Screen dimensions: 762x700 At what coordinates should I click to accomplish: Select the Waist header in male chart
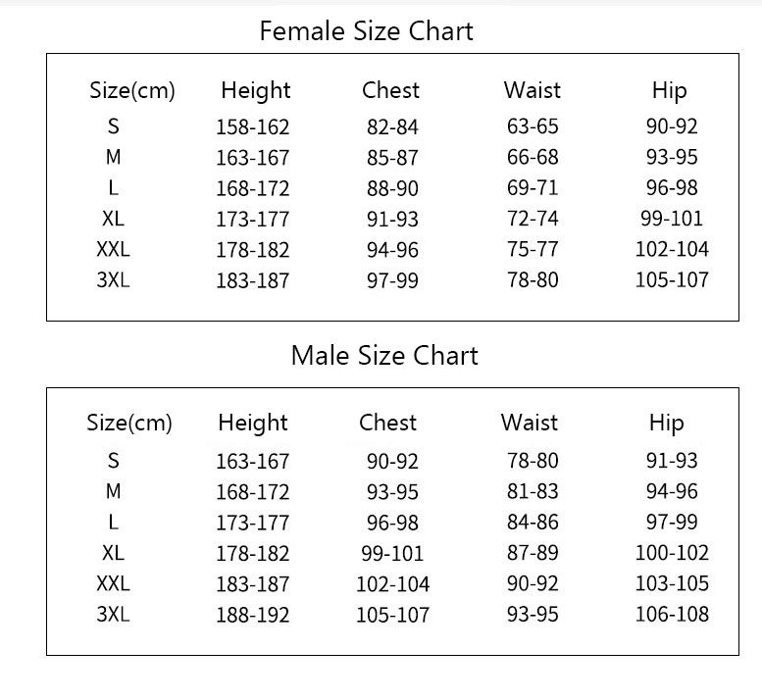pyautogui.click(x=530, y=423)
